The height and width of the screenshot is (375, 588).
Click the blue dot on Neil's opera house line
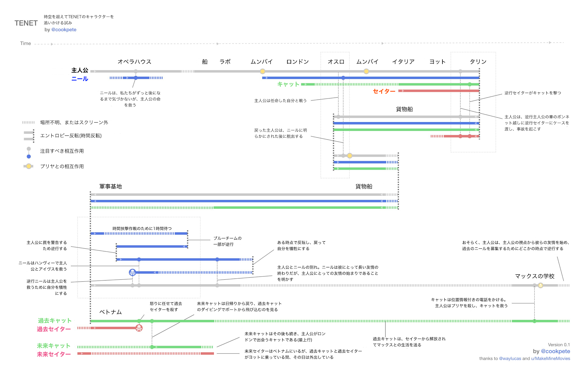(136, 78)
